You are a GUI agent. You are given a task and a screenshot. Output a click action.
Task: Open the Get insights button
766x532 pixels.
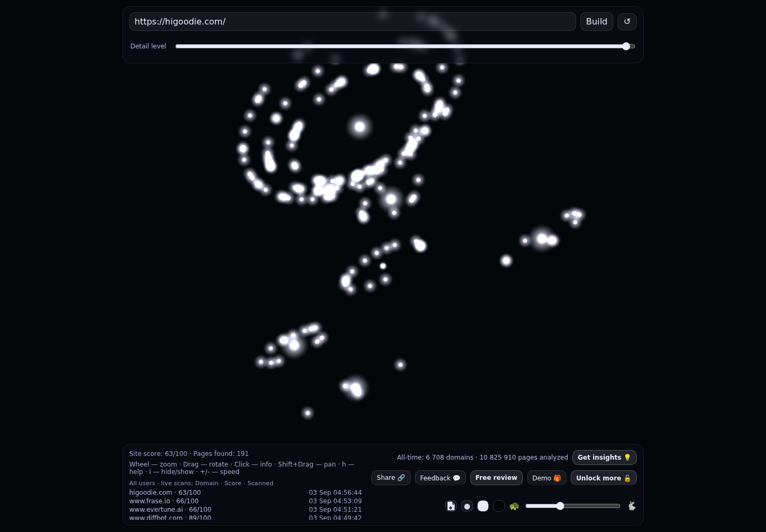pos(604,458)
